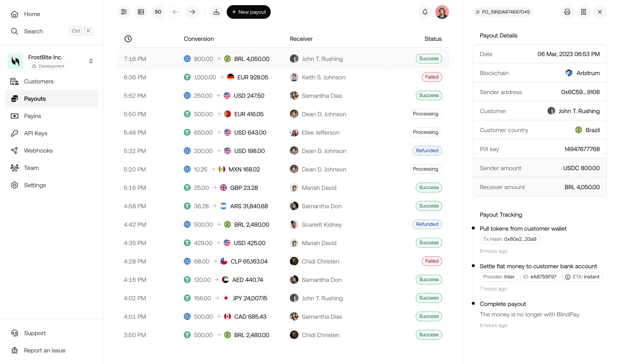Select the 7:16 PM payout row

pos(283,59)
